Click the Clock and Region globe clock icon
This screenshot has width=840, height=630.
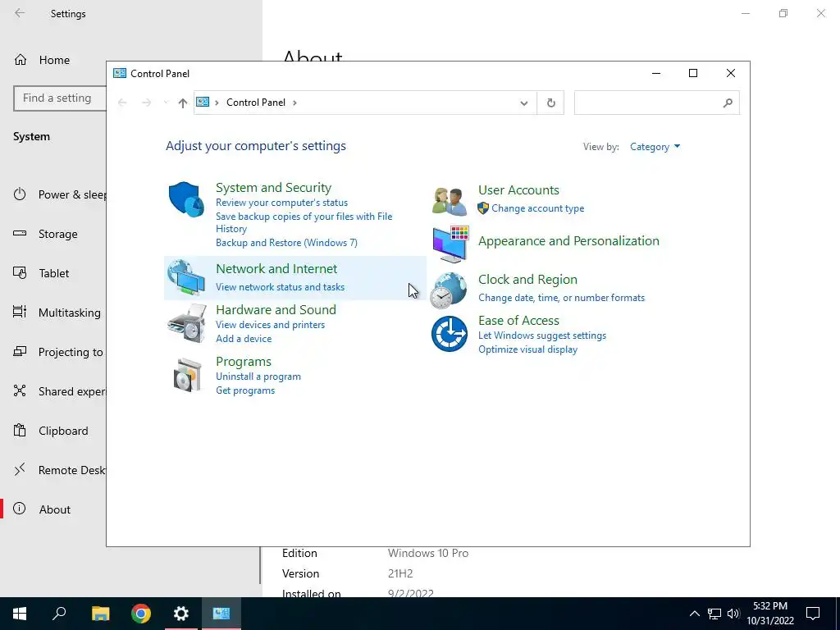[x=449, y=290]
